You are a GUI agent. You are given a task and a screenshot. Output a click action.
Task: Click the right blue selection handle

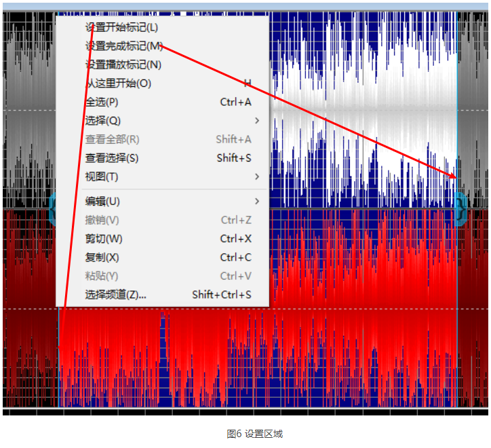pyautogui.click(x=460, y=208)
